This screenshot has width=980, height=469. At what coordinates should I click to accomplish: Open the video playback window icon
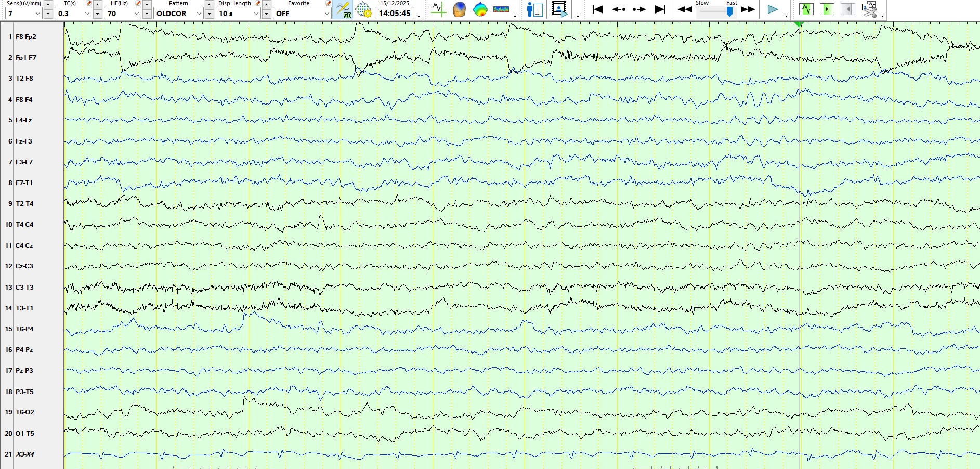click(559, 9)
